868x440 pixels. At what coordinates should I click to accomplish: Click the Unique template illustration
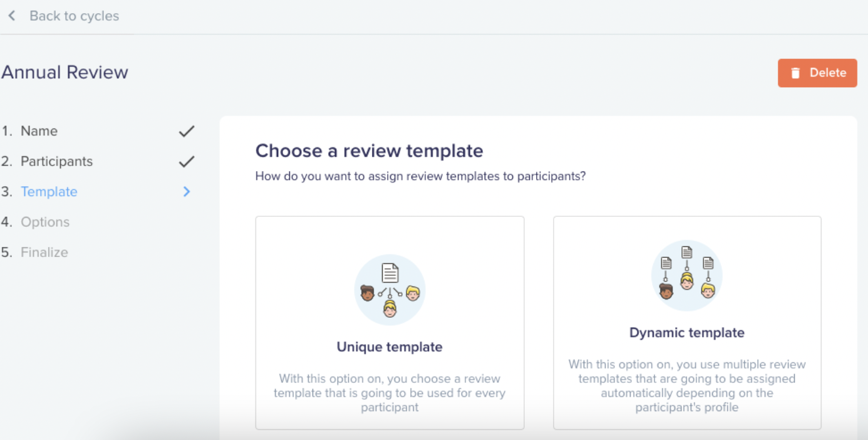tap(390, 290)
